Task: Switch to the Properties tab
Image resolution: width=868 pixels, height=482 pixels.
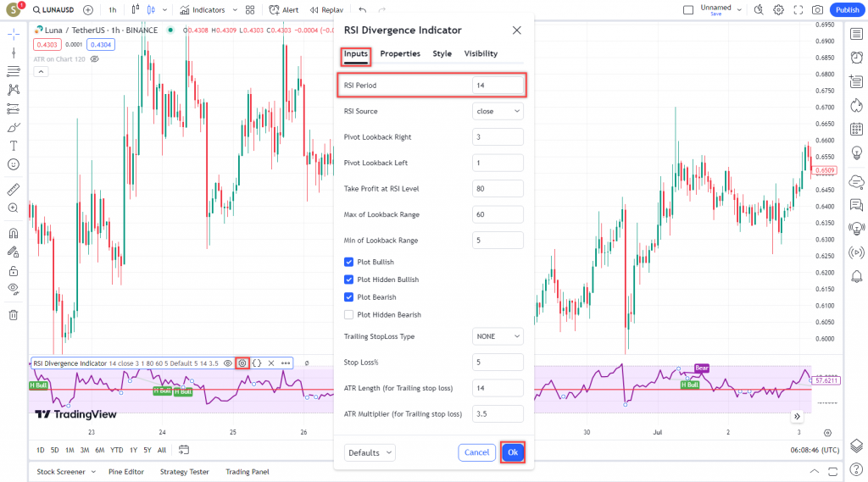Action: 400,53
